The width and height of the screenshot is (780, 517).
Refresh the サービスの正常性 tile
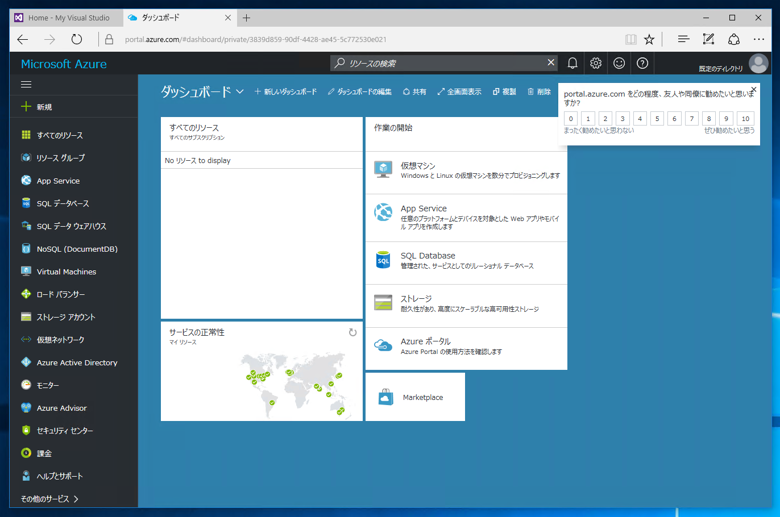353,332
